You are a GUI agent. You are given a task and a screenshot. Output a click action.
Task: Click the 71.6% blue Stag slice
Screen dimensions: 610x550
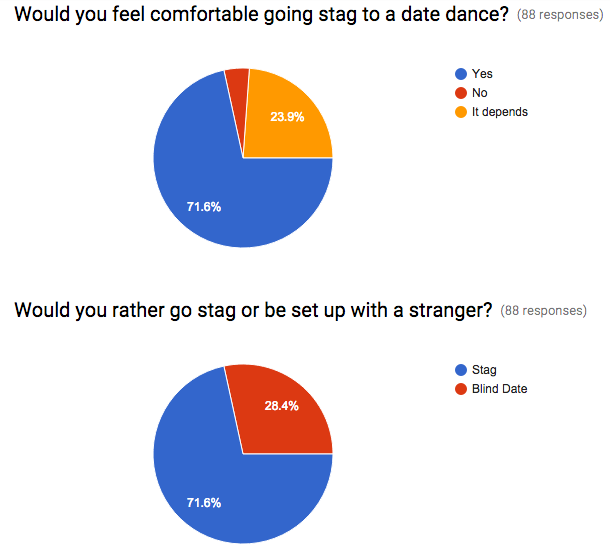pyautogui.click(x=218, y=482)
